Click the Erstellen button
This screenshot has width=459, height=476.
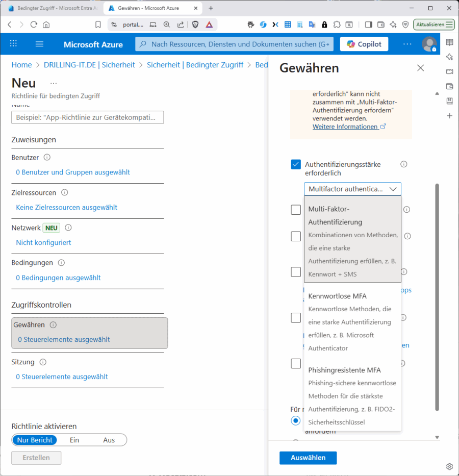click(x=36, y=458)
